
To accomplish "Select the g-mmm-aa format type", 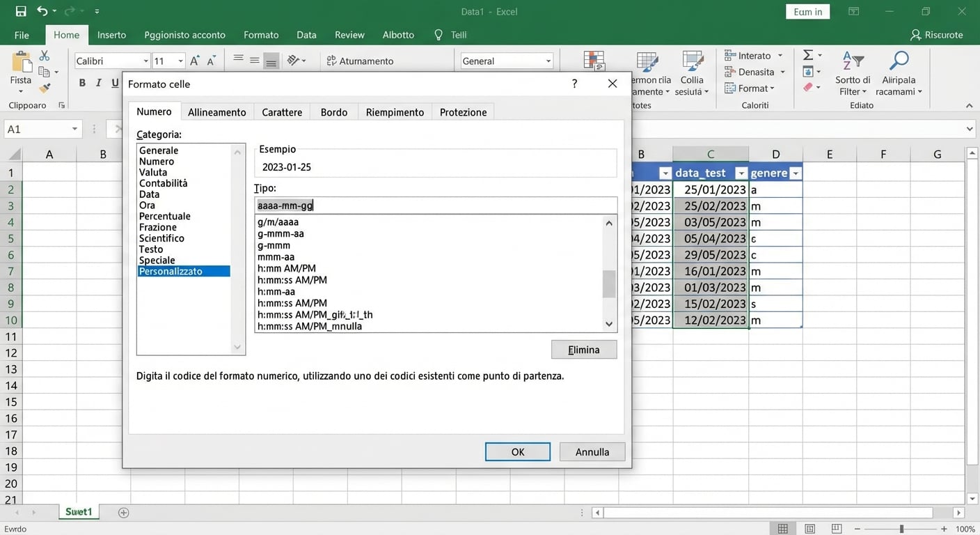I will click(x=280, y=233).
